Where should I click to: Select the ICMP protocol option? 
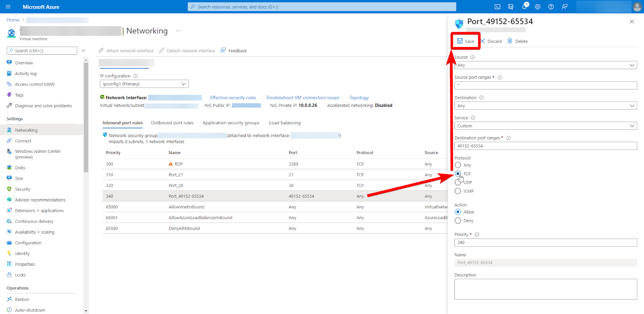click(x=458, y=191)
